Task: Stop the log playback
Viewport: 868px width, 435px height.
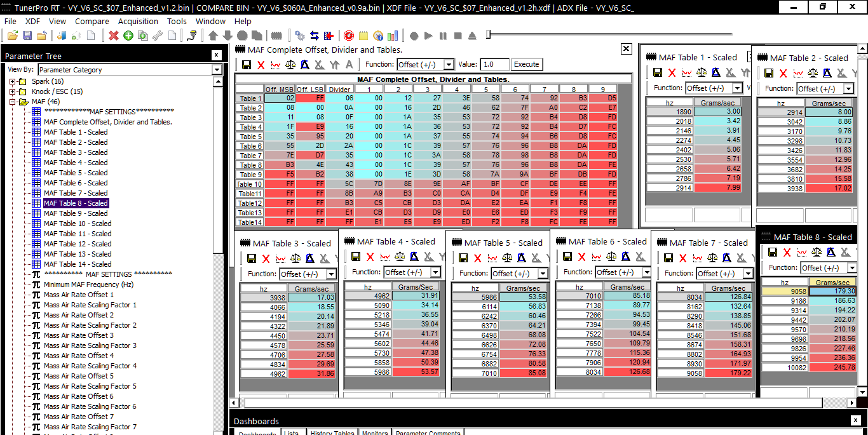Action: tap(458, 36)
